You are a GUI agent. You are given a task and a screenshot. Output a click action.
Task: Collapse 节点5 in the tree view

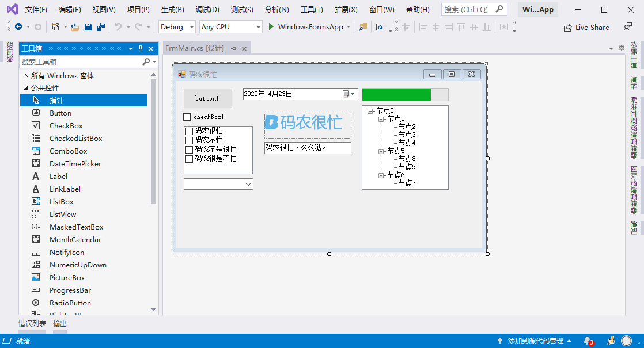pyautogui.click(x=381, y=151)
